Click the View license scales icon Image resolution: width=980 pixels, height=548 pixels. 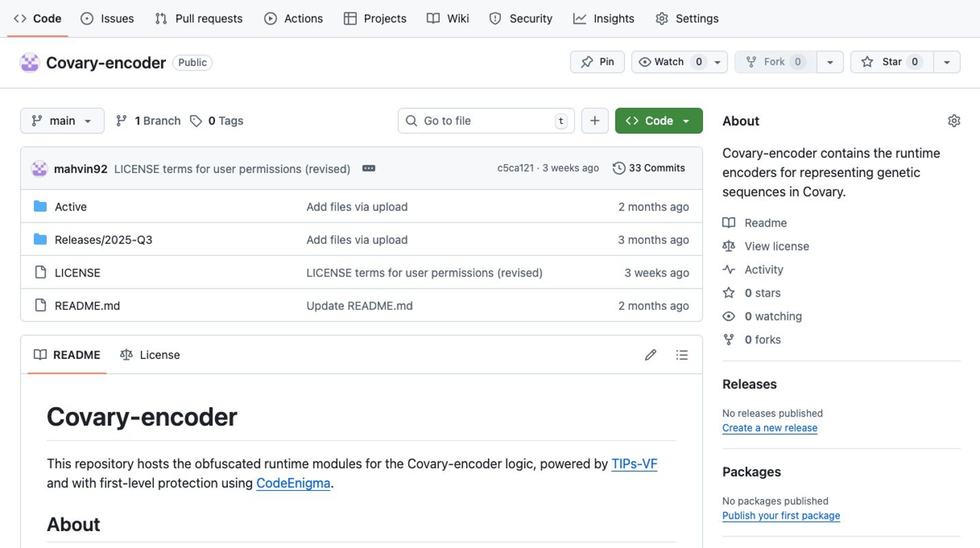(x=729, y=246)
